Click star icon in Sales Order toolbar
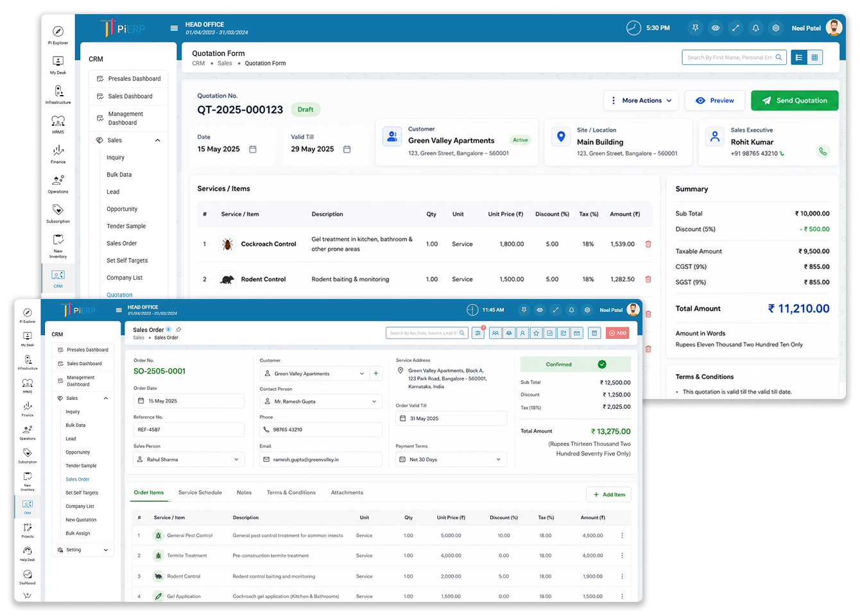 (536, 333)
